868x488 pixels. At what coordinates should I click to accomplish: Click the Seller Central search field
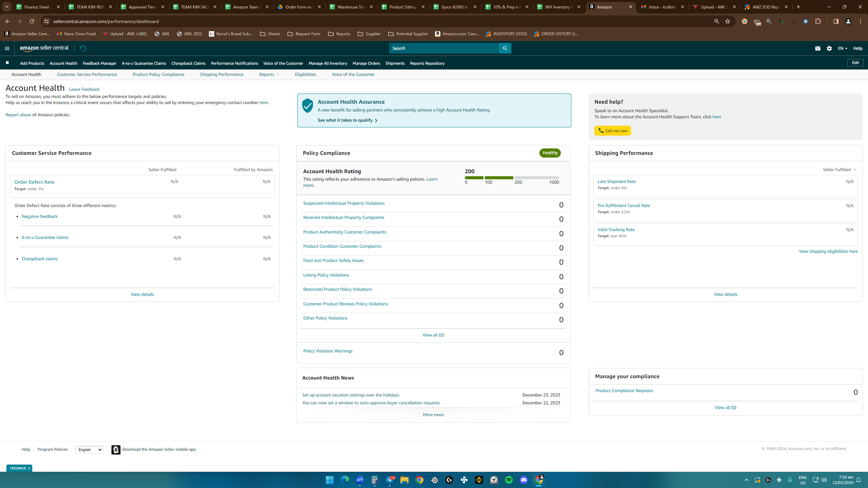point(444,48)
